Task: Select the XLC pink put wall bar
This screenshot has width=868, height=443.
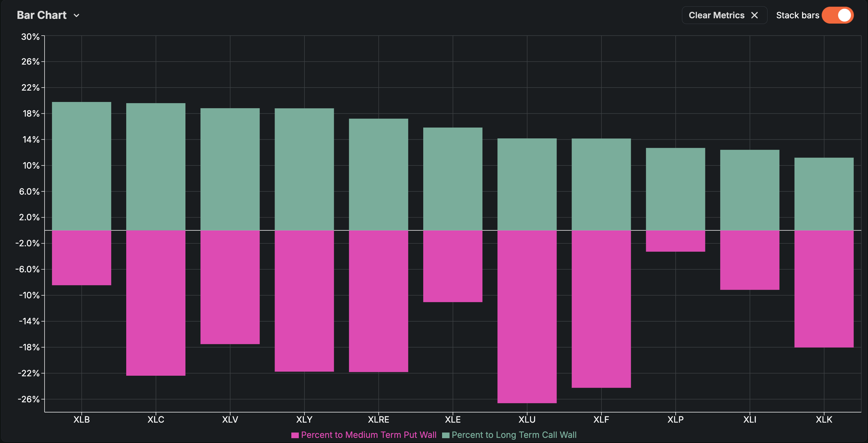Action: click(156, 303)
